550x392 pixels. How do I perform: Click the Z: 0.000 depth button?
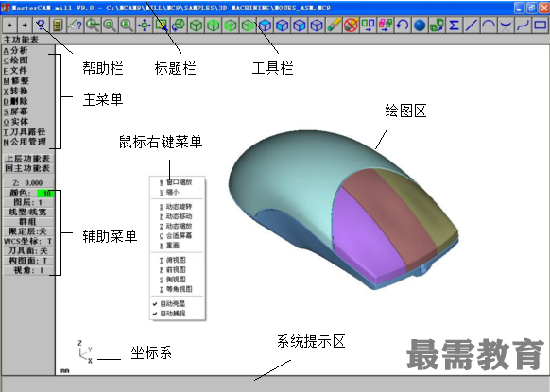[28, 183]
